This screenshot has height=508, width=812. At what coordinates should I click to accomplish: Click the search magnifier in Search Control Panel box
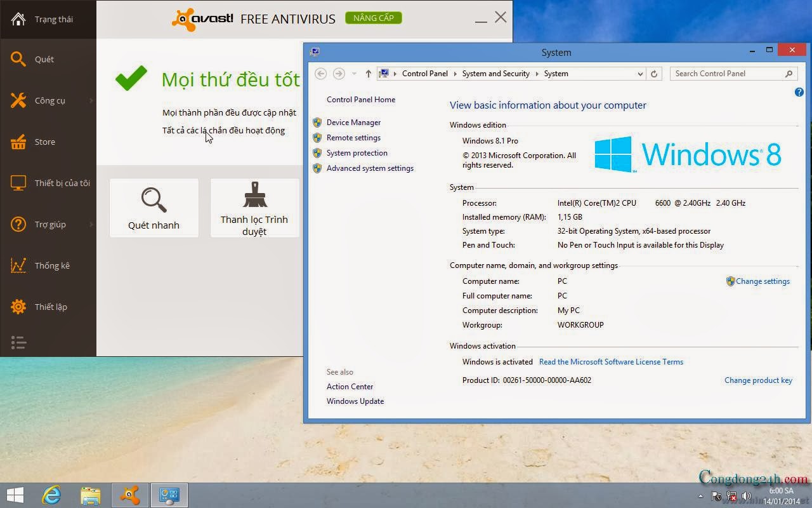click(789, 74)
